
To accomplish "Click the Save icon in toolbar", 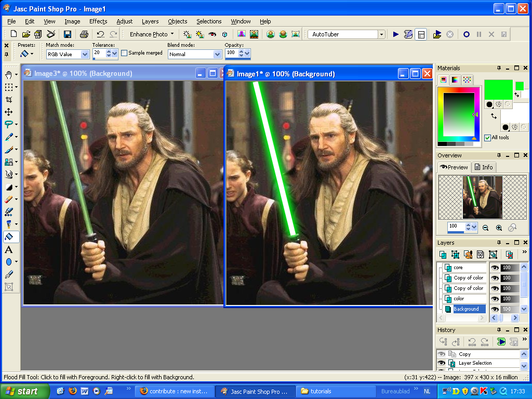I will point(68,34).
